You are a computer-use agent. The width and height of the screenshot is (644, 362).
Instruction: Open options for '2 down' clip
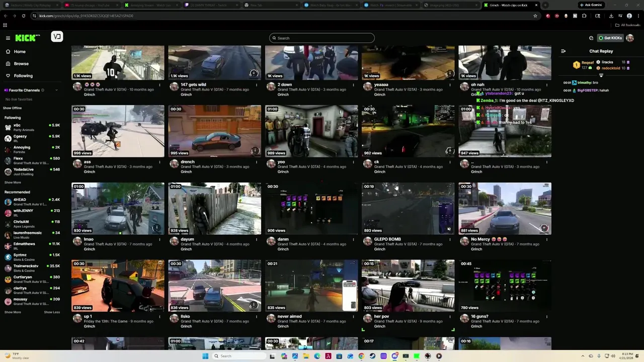[x=353, y=85]
